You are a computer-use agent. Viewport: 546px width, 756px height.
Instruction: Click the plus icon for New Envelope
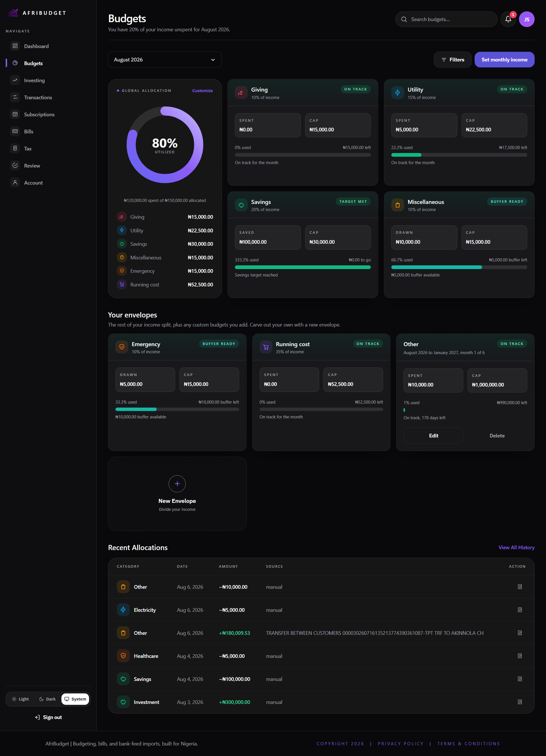pos(177,483)
